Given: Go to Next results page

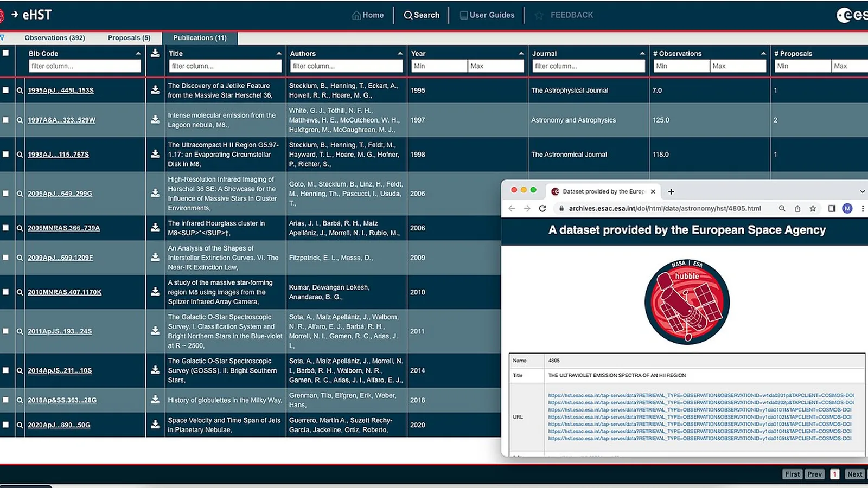Looking at the screenshot, I should point(854,474).
